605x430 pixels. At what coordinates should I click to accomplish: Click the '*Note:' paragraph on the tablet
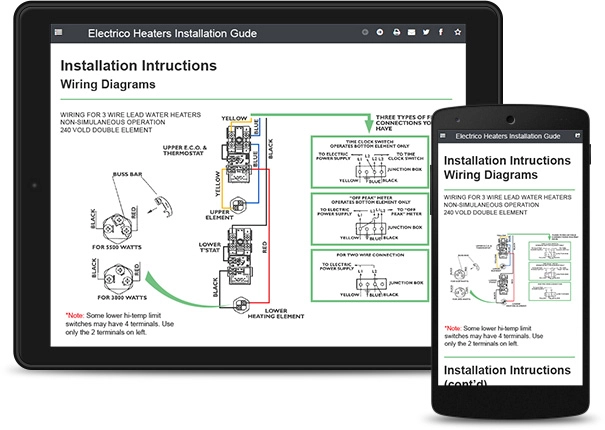point(120,324)
